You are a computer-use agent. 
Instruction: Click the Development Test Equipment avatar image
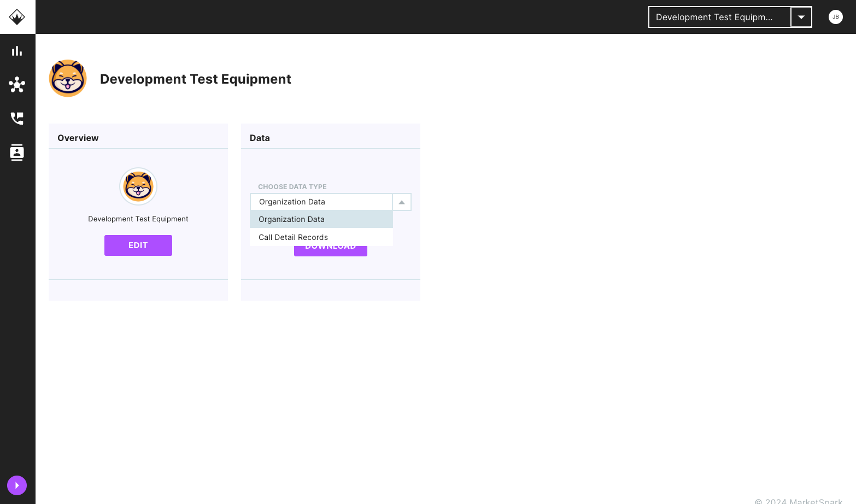point(67,78)
